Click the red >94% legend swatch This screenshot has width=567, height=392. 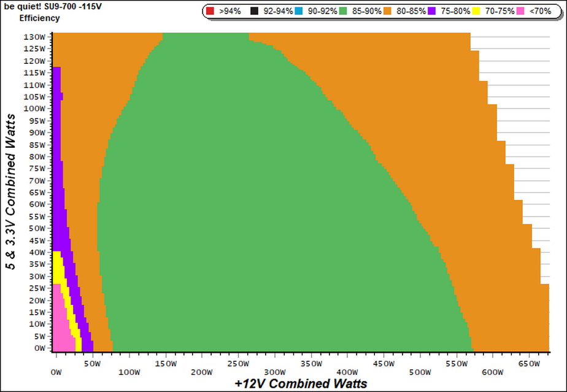[210, 11]
